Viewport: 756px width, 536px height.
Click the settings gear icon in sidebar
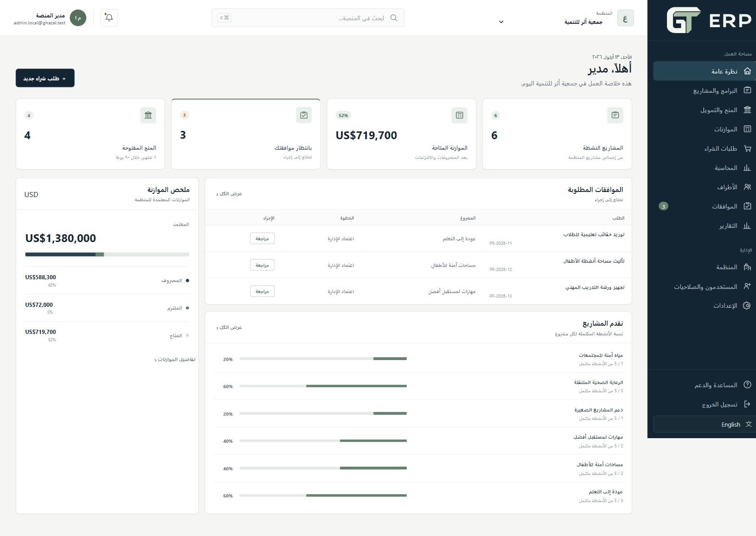(x=747, y=305)
